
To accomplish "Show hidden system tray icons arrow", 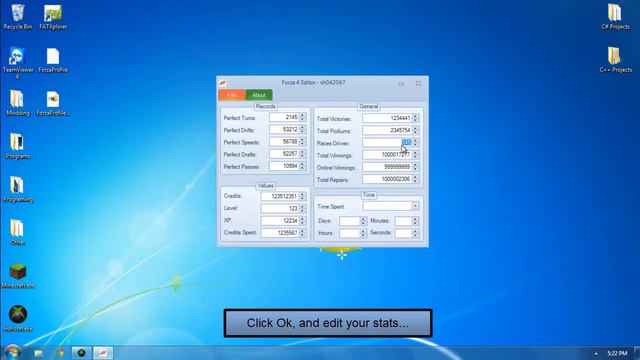I will pos(596,353).
